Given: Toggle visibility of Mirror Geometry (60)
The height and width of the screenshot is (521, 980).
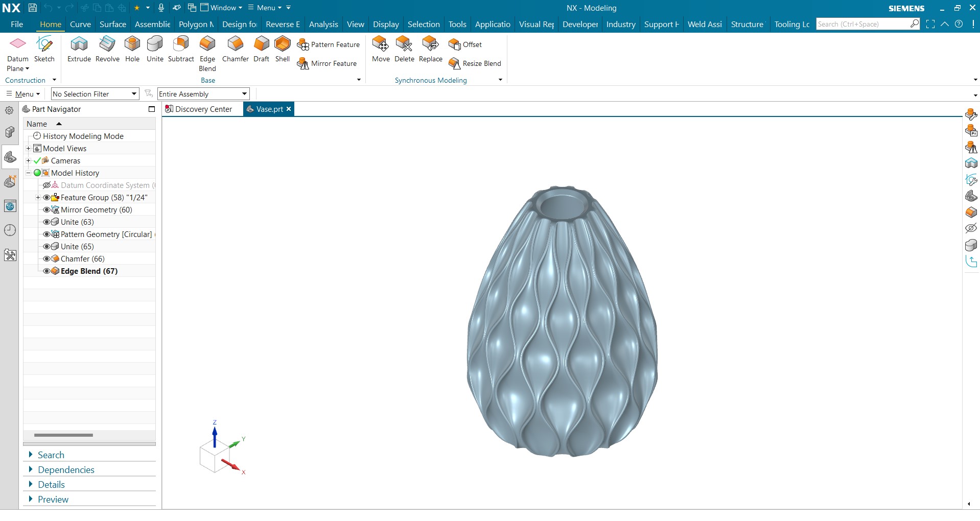Looking at the screenshot, I should click(46, 210).
